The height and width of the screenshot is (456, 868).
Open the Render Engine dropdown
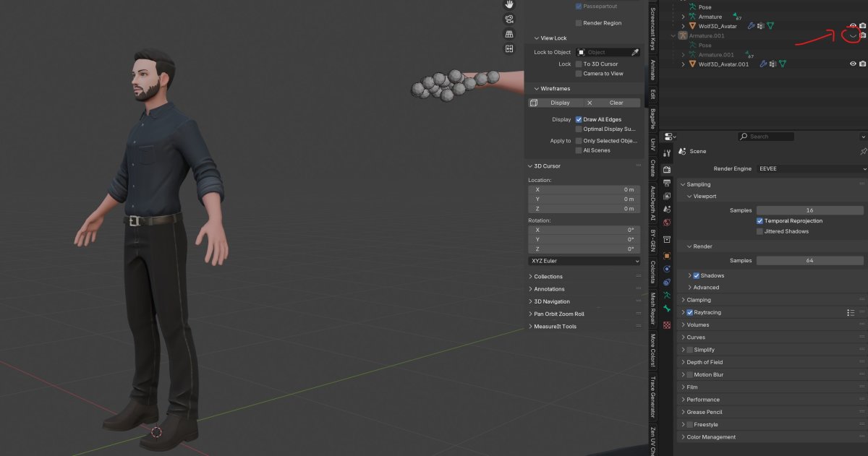(x=811, y=168)
